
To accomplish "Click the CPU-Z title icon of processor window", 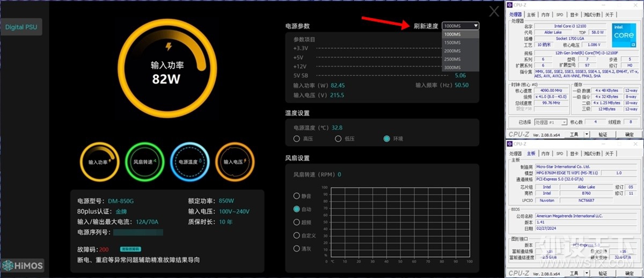I will tap(510, 5).
